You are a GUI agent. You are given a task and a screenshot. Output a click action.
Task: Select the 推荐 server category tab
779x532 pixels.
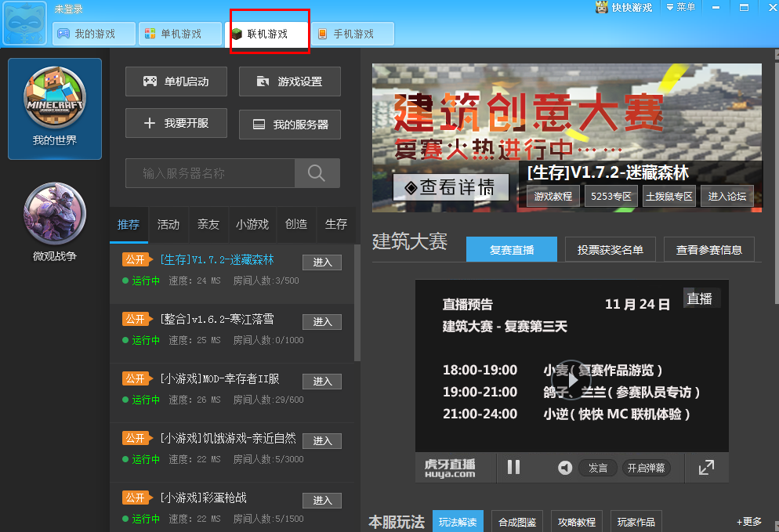point(129,225)
